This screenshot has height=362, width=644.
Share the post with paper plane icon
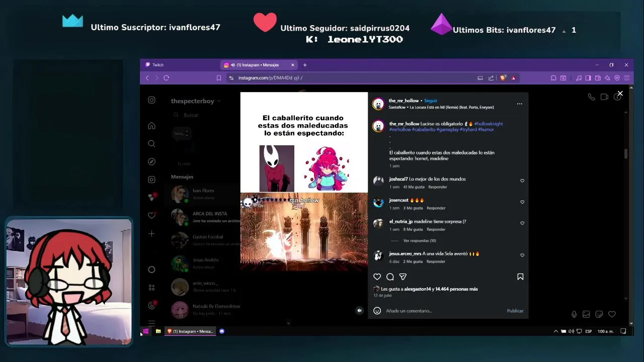403,277
